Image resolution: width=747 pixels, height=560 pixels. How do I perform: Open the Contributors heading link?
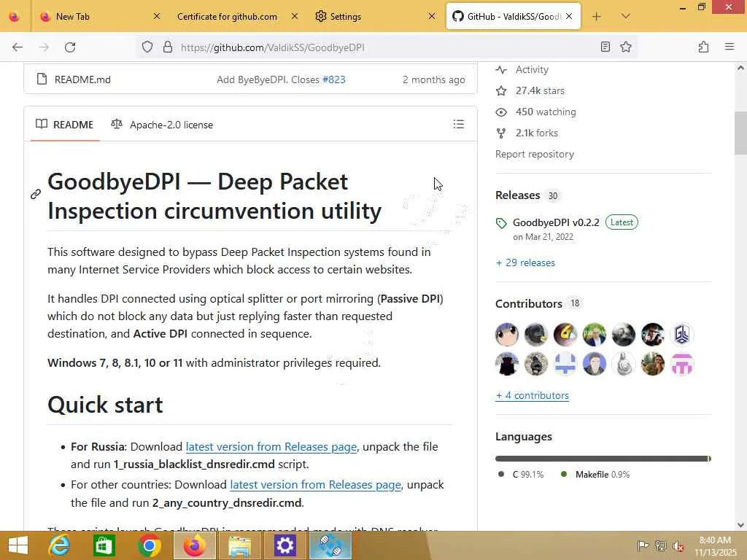pos(529,304)
